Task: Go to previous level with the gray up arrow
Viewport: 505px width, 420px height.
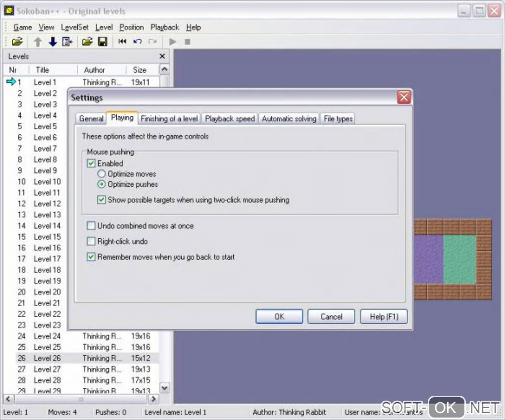Action: point(38,42)
